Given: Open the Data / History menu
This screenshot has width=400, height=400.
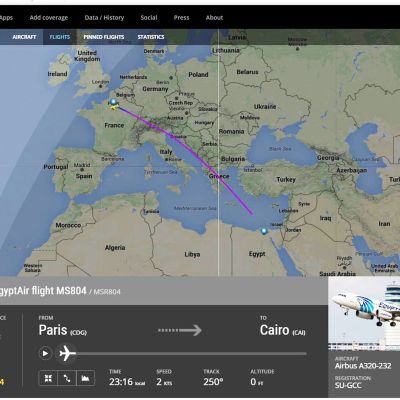Looking at the screenshot, I should click(x=104, y=18).
